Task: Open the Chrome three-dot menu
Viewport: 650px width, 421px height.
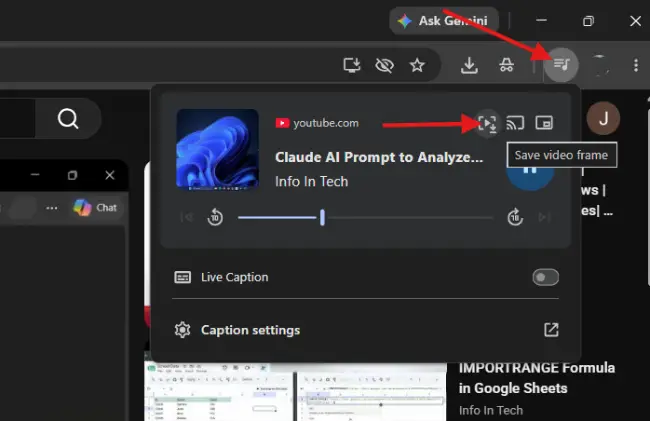Action: click(x=635, y=65)
